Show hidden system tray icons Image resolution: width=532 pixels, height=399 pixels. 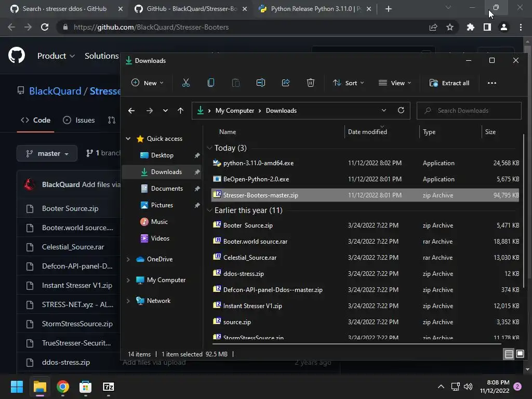441,387
